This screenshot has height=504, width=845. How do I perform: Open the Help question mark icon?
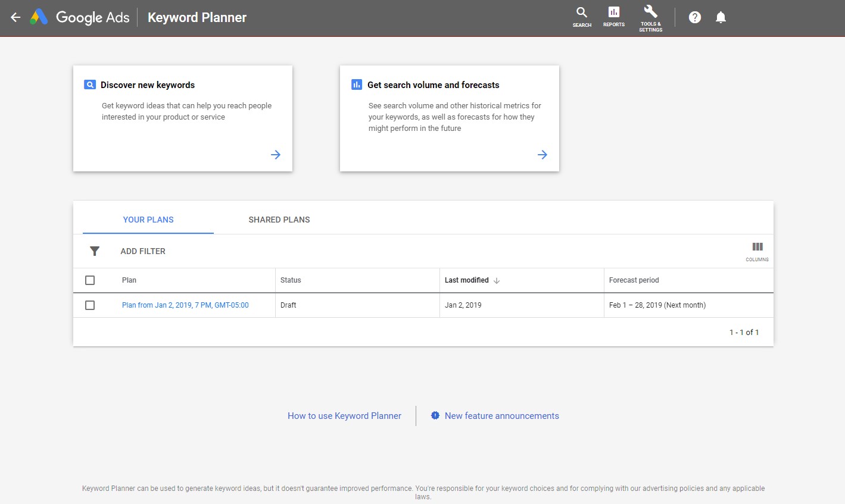pyautogui.click(x=694, y=17)
